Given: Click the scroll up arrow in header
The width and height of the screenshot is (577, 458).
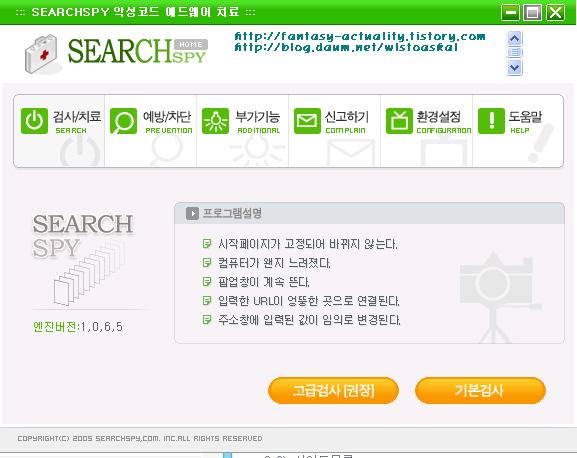Looking at the screenshot, I should coord(514,38).
